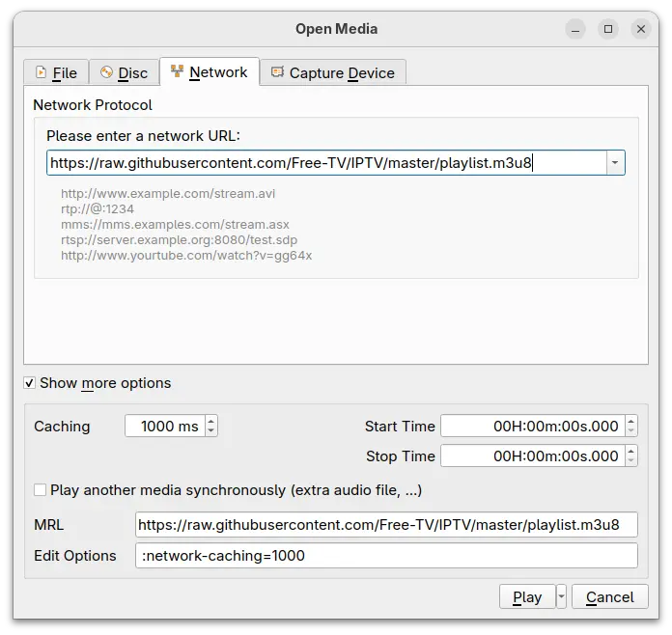This screenshot has height=635, width=672.
Task: Increase the Caching value with up arrow
Action: click(211, 421)
